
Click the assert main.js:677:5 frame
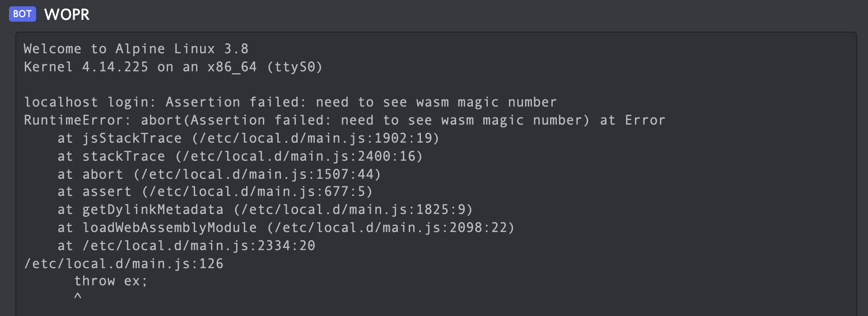pyautogui.click(x=215, y=192)
